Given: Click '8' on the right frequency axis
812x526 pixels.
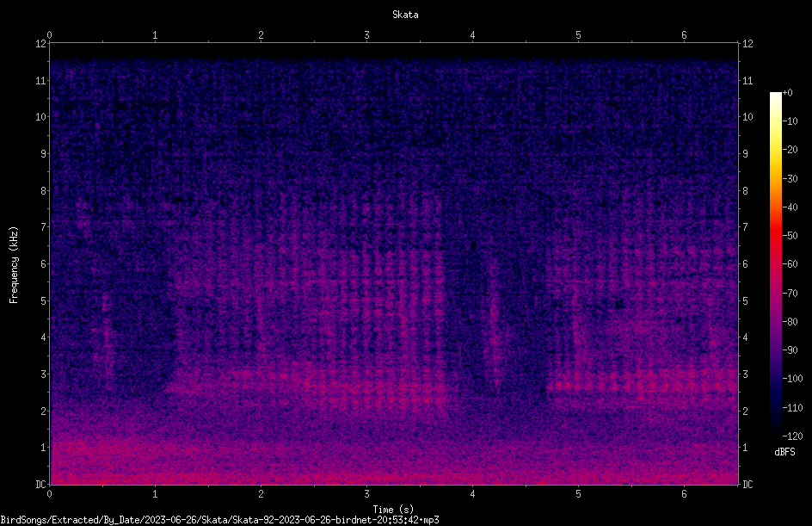Looking at the screenshot, I should click(x=745, y=191).
